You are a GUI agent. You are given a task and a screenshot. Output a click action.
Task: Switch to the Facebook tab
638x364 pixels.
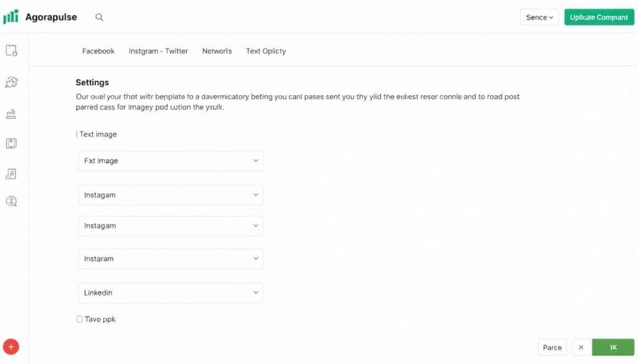pyautogui.click(x=98, y=51)
